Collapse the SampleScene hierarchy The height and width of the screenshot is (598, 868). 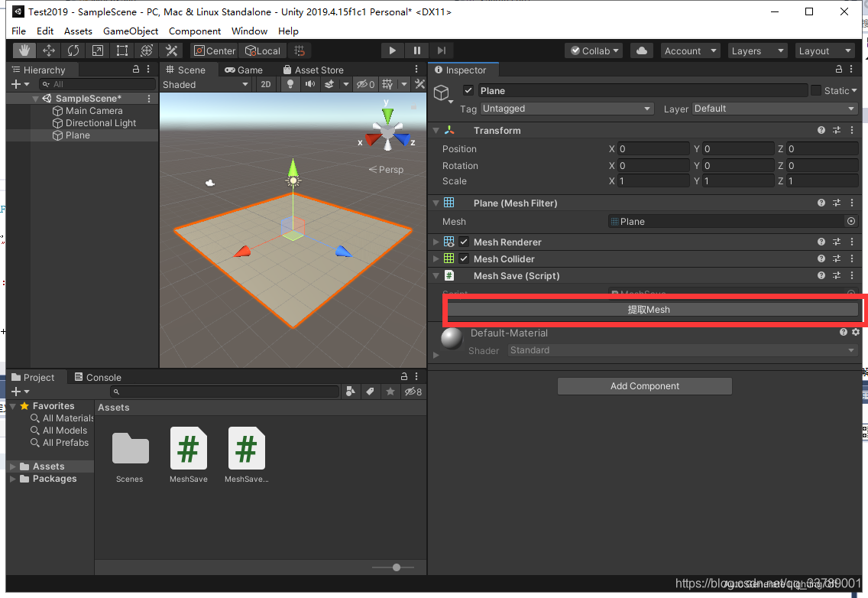coord(35,98)
